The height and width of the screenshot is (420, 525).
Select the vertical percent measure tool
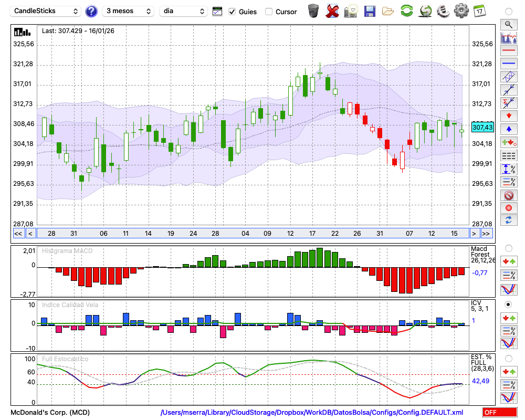[x=509, y=169]
